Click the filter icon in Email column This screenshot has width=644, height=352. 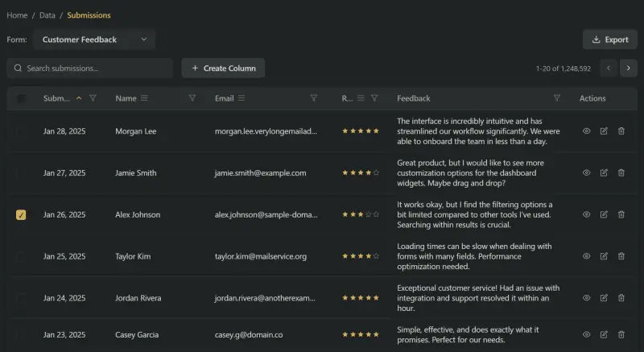point(313,98)
